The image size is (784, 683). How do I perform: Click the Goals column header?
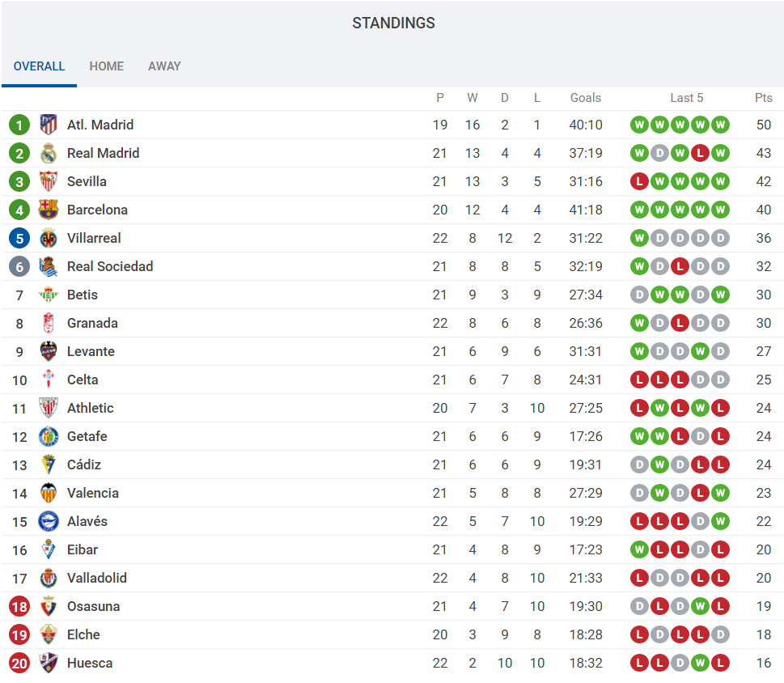[586, 98]
